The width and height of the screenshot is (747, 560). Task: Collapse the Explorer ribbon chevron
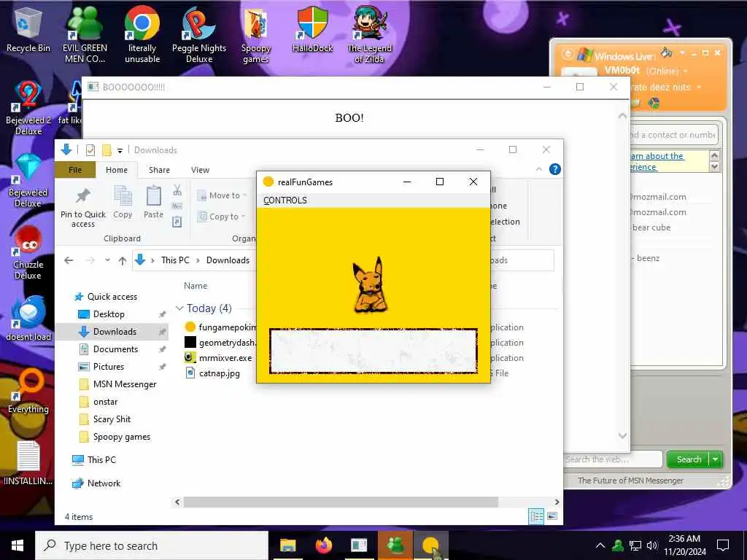[539, 169]
